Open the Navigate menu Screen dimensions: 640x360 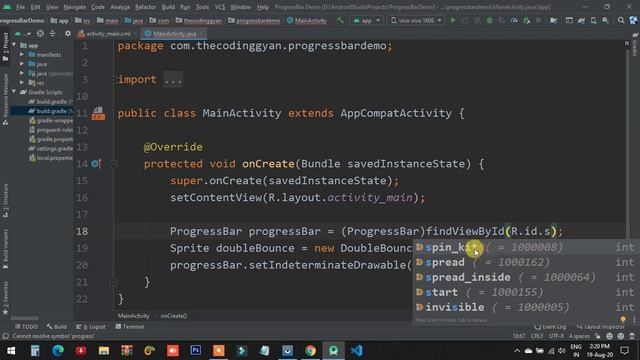tap(75, 7)
